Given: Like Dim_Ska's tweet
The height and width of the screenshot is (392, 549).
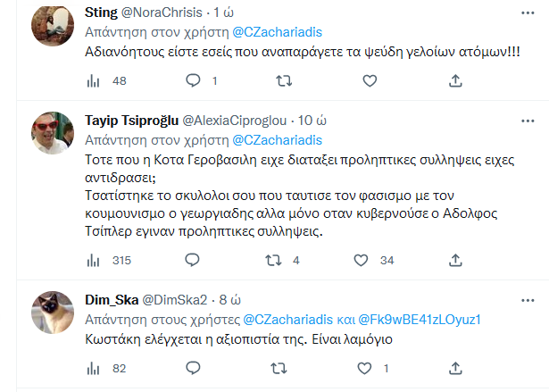Looking at the screenshot, I should (x=362, y=369).
